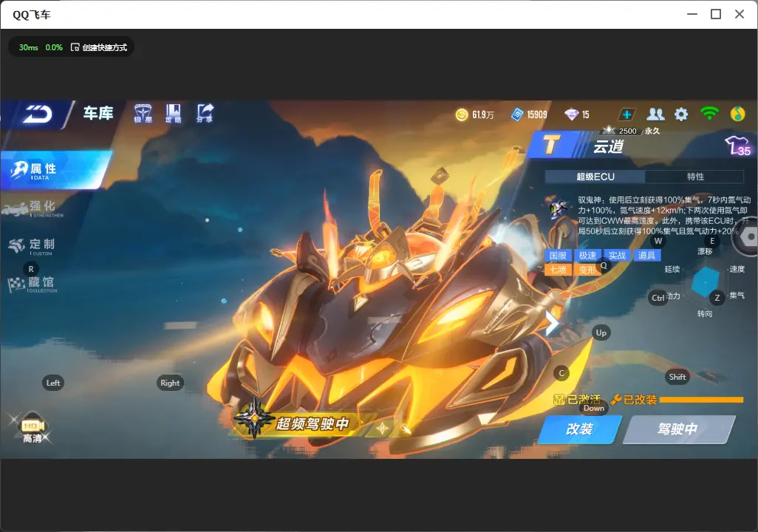Open the settings gear icon
758x532 pixels.
(x=681, y=115)
